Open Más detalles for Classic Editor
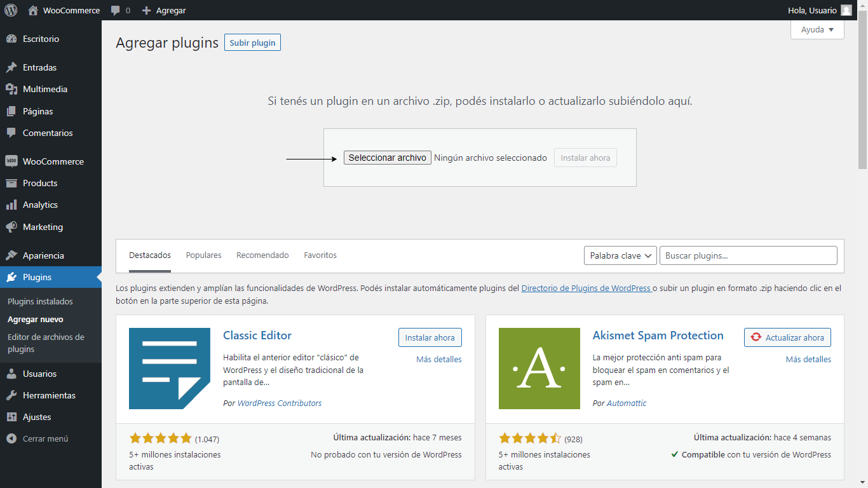This screenshot has height=488, width=868. tap(439, 359)
